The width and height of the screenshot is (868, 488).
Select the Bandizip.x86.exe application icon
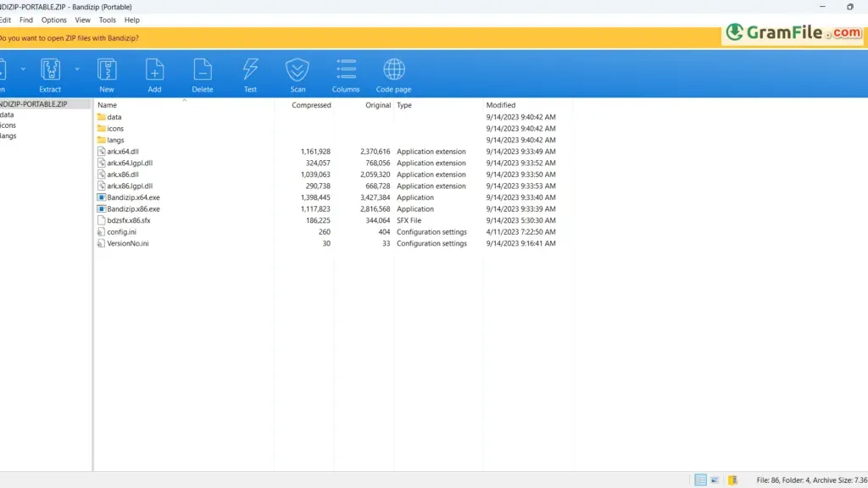pos(102,208)
